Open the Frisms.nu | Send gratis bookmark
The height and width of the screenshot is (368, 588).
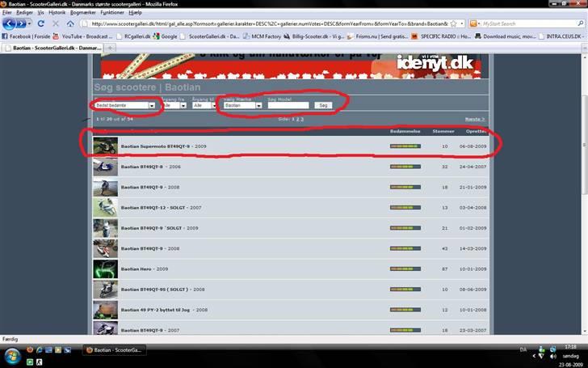coord(378,36)
